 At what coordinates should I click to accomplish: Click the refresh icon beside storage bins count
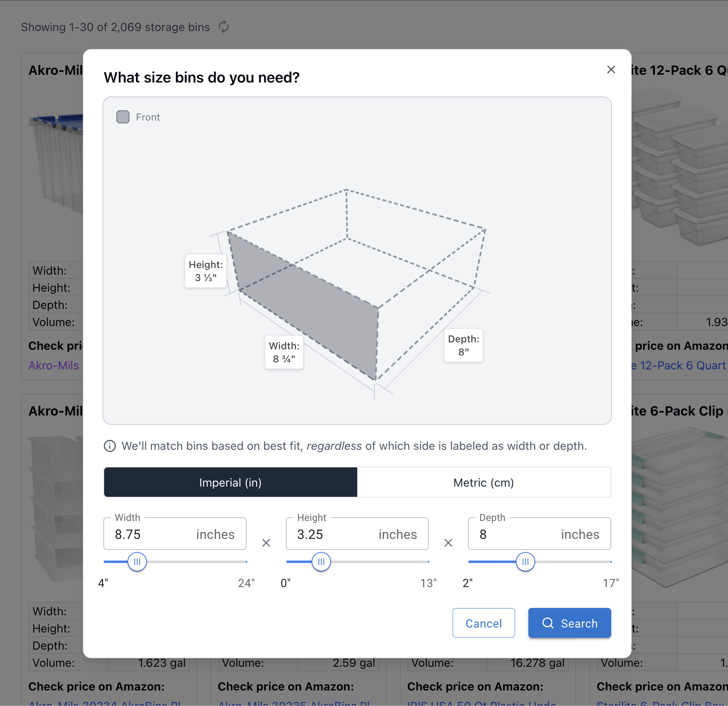point(223,27)
